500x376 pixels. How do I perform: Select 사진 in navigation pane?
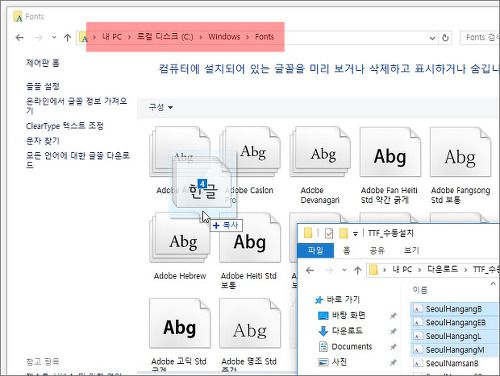[332, 362]
